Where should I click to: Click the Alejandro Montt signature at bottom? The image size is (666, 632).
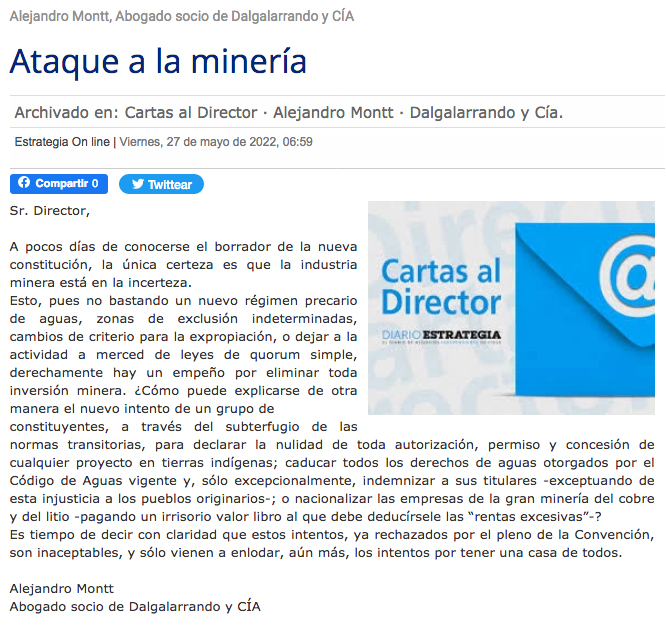pos(61,589)
